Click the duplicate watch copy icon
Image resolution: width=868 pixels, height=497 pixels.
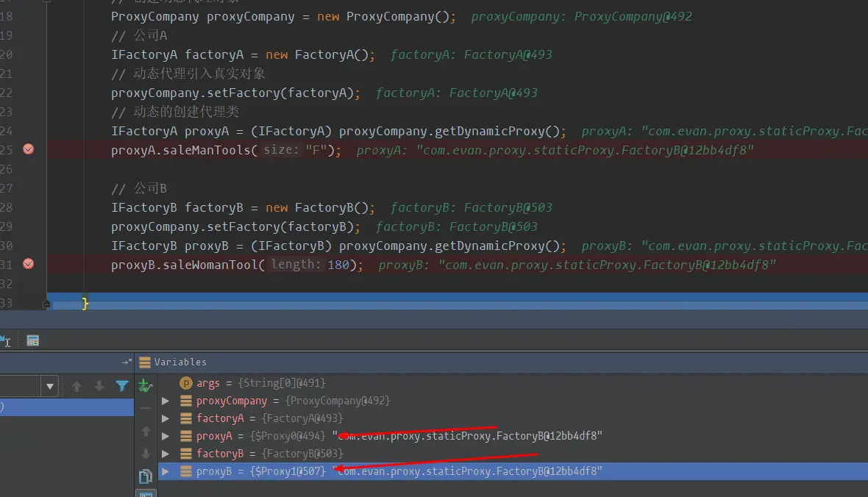click(146, 476)
